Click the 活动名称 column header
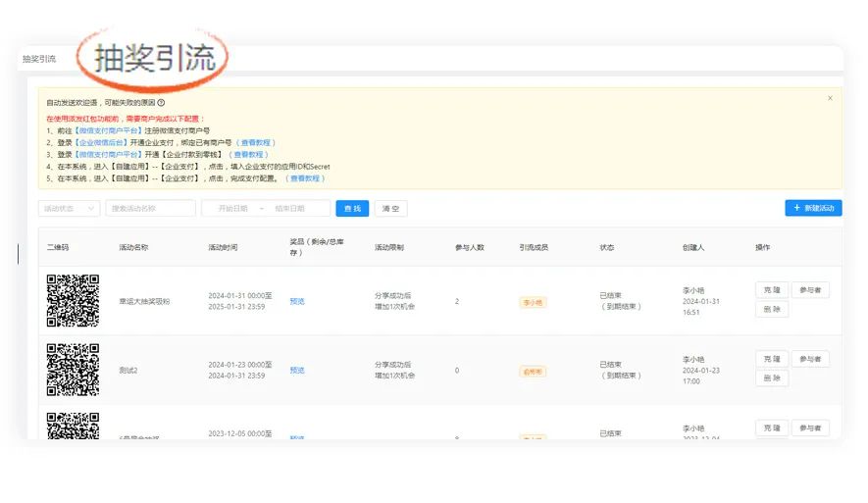The height and width of the screenshot is (503, 868). click(133, 247)
